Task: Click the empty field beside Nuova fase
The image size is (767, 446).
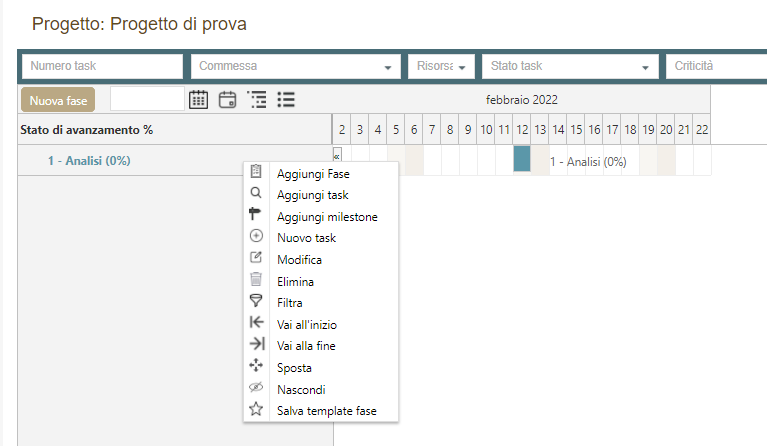Action: coord(147,99)
